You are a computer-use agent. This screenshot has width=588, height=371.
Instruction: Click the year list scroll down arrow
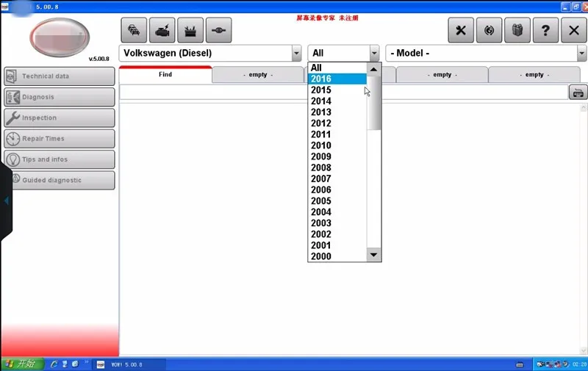click(x=373, y=255)
